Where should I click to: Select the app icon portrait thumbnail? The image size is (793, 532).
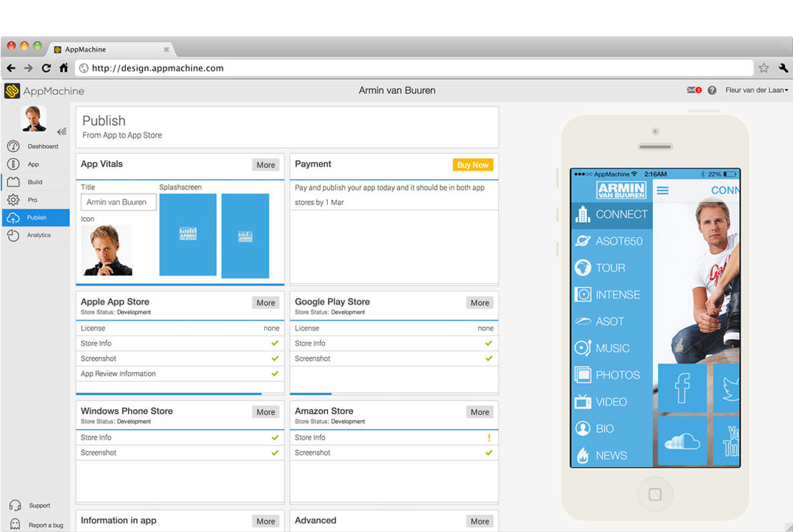click(107, 251)
